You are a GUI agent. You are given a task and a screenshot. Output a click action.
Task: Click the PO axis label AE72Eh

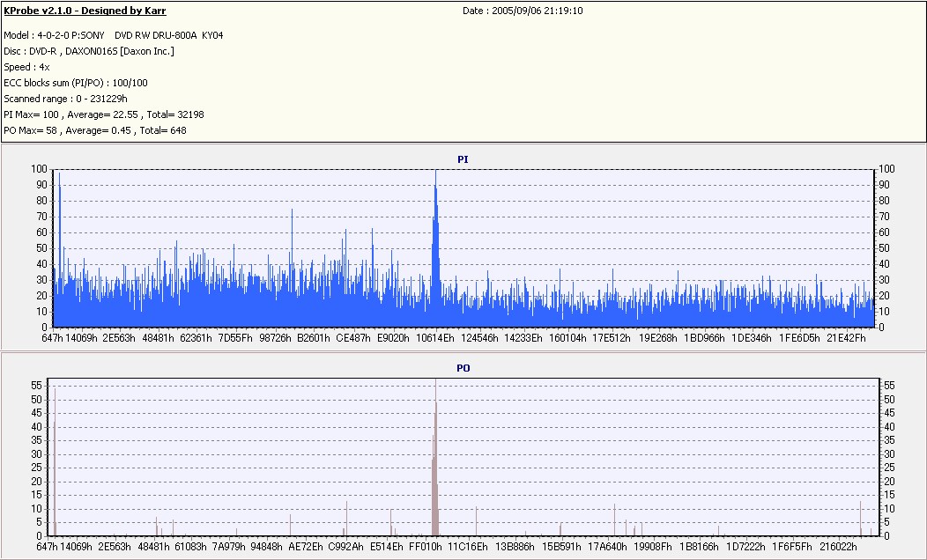[306, 547]
